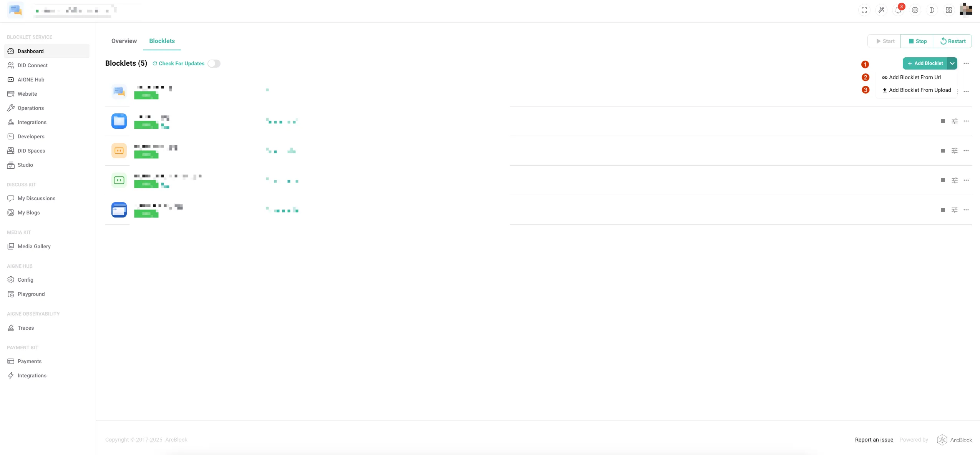Click the globe language icon
This screenshot has width=980, height=455.
pos(915,10)
